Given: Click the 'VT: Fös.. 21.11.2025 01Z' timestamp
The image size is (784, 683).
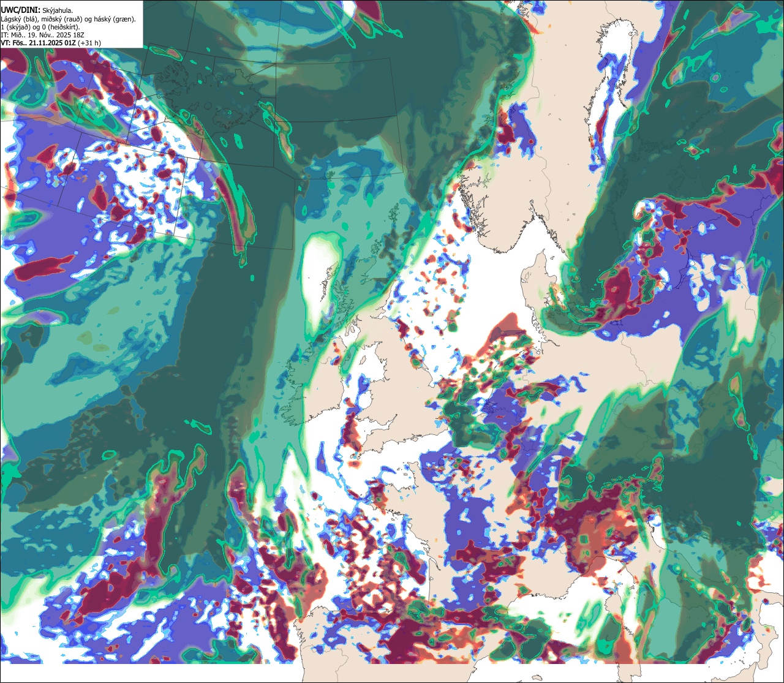Looking at the screenshot, I should [x=38, y=43].
